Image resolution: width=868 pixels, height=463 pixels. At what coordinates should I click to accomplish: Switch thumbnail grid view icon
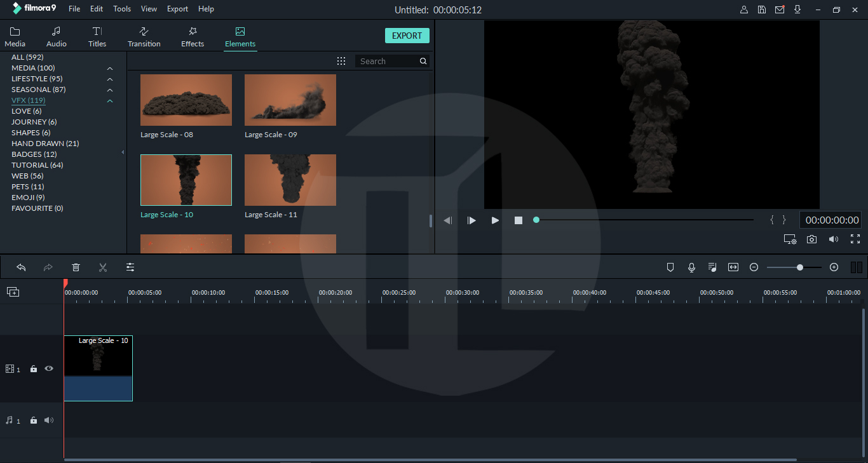(341, 61)
